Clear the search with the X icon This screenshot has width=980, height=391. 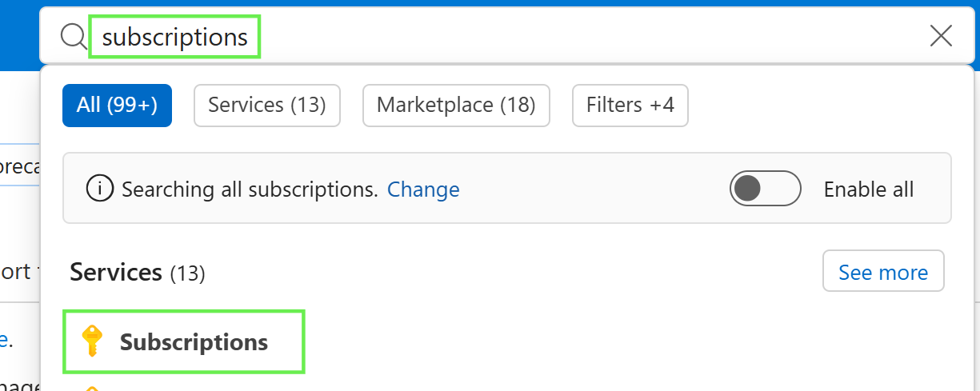(941, 36)
